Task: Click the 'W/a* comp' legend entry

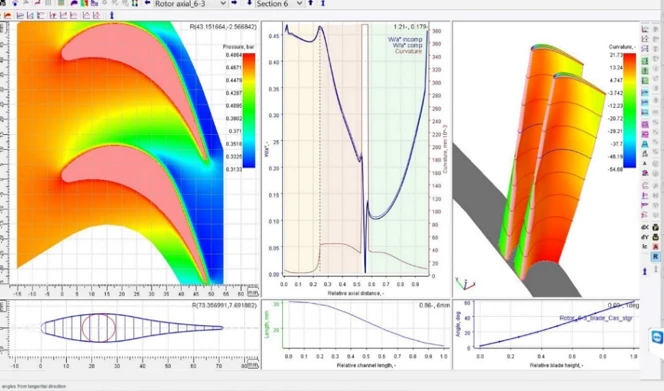Action: coord(407,45)
